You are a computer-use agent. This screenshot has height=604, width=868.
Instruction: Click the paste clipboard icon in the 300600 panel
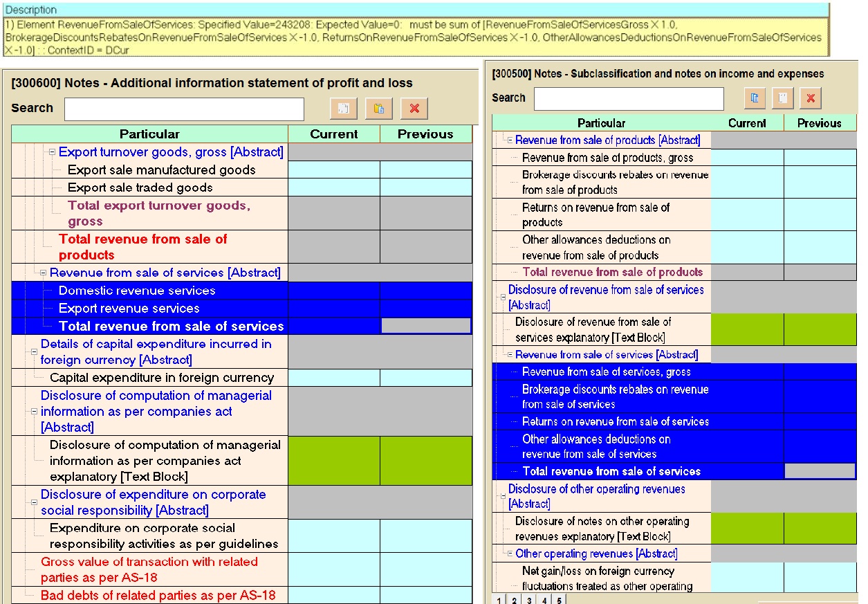tap(378, 109)
